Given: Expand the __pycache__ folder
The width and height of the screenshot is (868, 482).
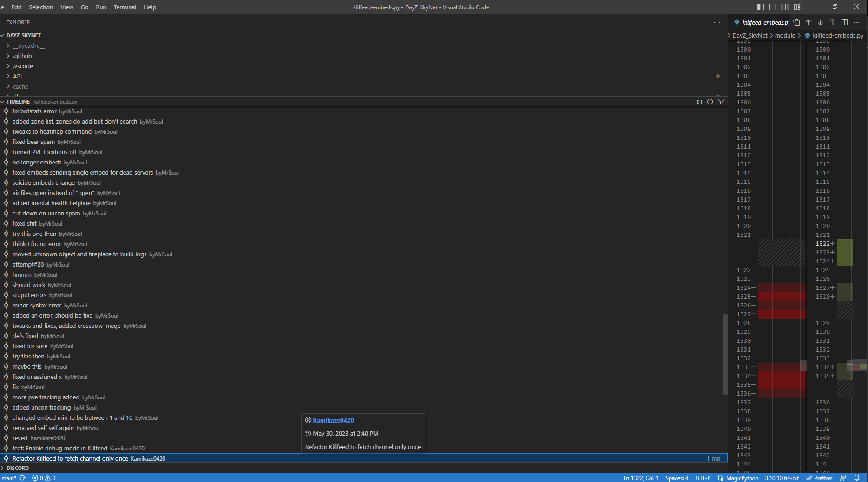Looking at the screenshot, I should (x=8, y=46).
